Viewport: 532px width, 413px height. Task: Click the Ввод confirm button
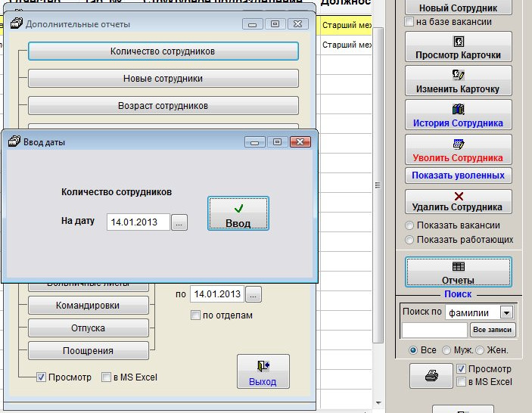pos(238,213)
